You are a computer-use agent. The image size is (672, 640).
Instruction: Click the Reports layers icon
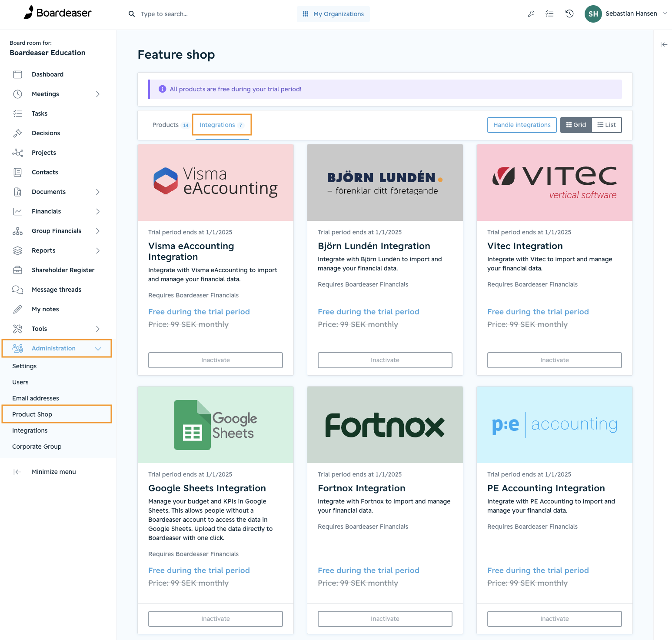point(17,250)
